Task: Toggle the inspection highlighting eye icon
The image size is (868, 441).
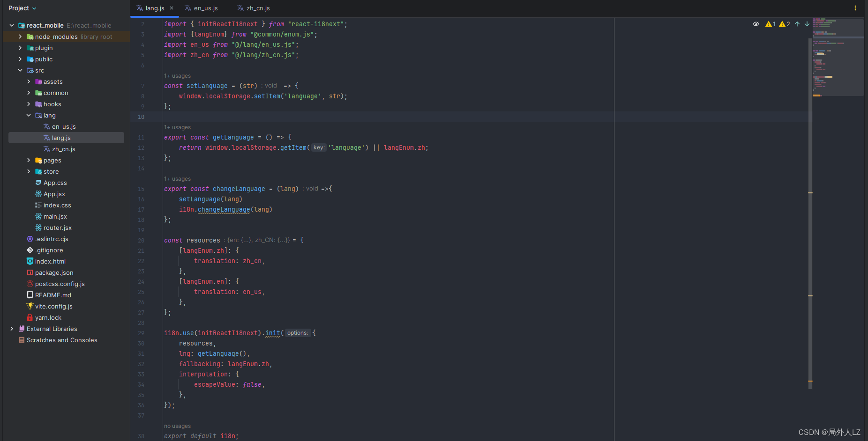Action: click(756, 24)
